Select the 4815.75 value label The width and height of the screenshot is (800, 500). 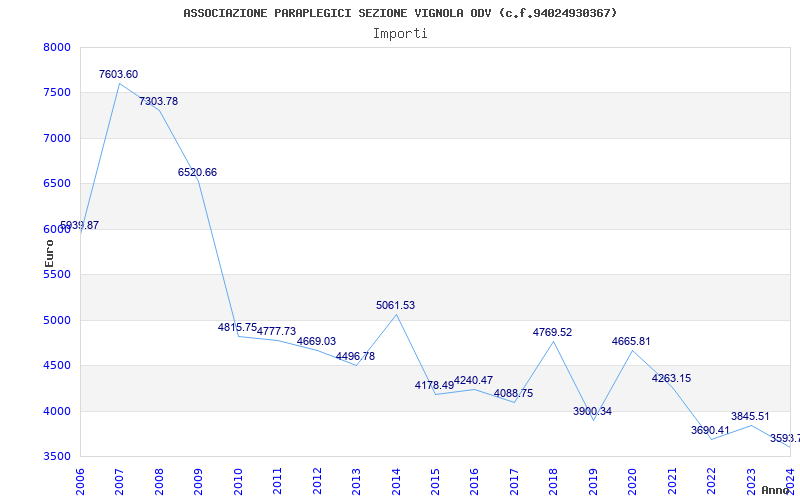pyautogui.click(x=237, y=328)
